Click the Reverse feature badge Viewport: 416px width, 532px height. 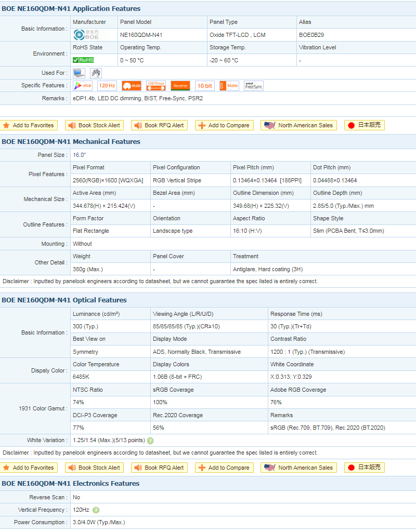(180, 86)
